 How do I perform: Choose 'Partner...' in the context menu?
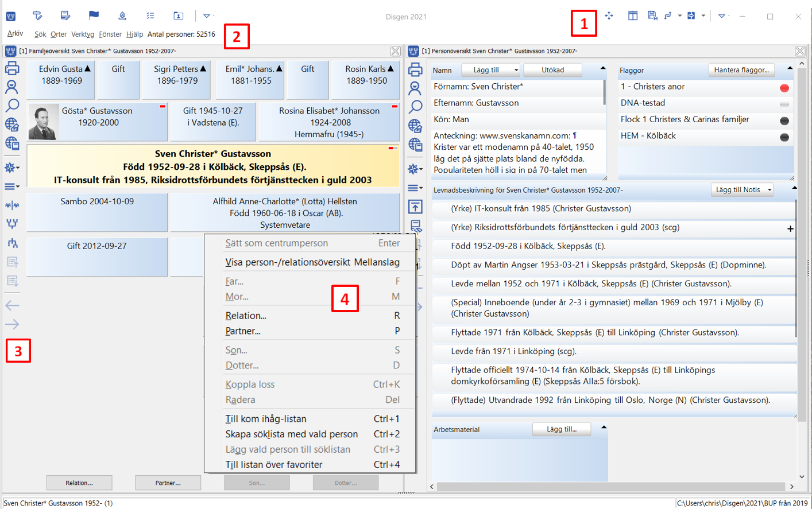[x=243, y=331]
